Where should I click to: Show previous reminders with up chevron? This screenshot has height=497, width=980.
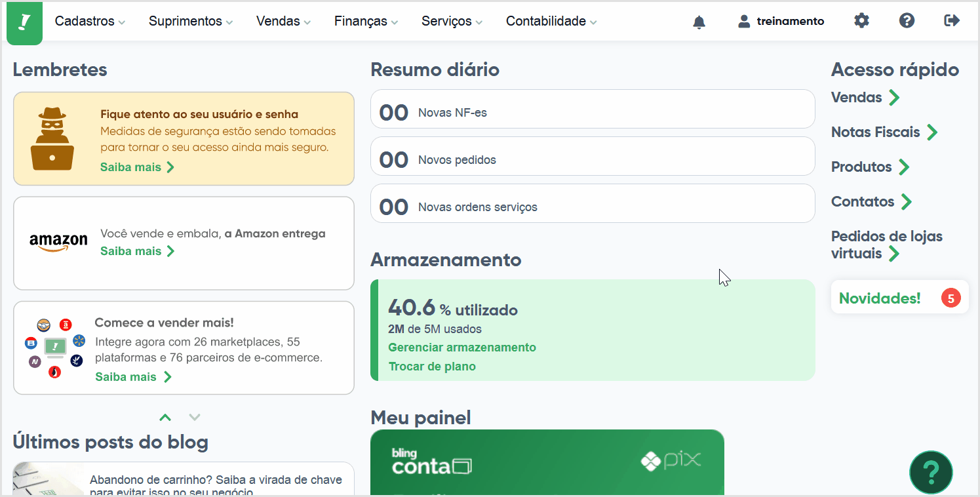pos(165,417)
